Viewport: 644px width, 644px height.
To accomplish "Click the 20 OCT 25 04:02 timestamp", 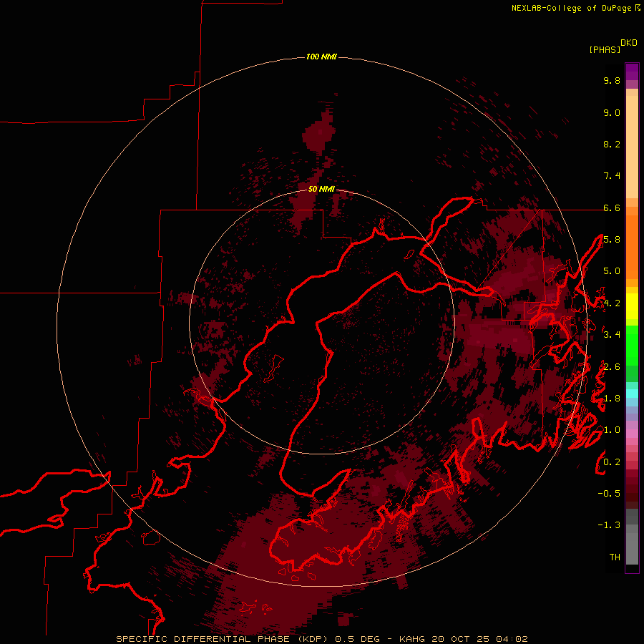I will pos(479,639).
